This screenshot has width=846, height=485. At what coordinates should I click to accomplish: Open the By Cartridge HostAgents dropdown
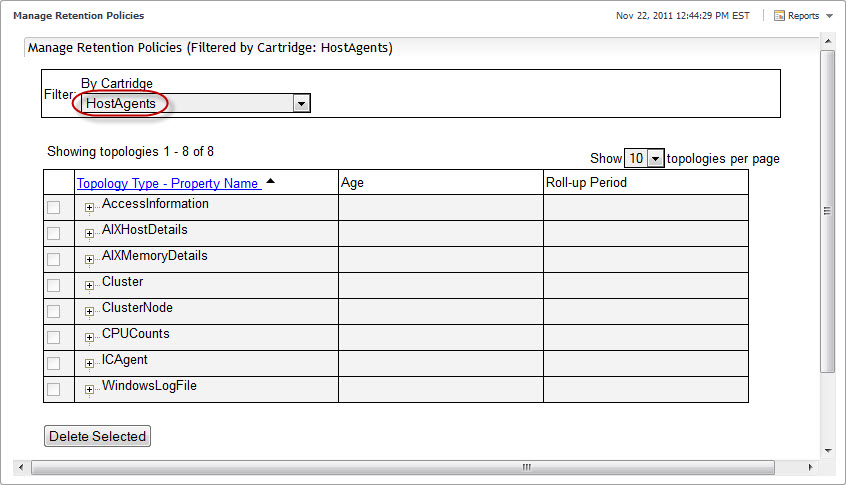pos(301,103)
